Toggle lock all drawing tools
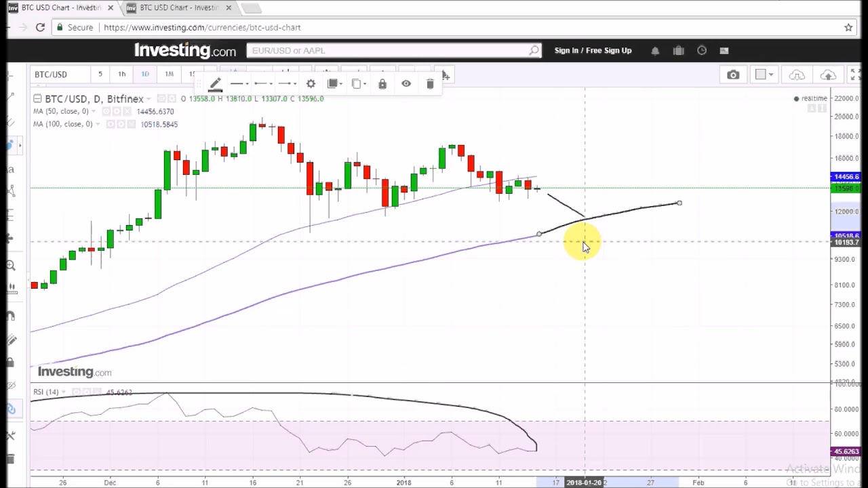Viewport: 868px width, 488px height. point(11,363)
